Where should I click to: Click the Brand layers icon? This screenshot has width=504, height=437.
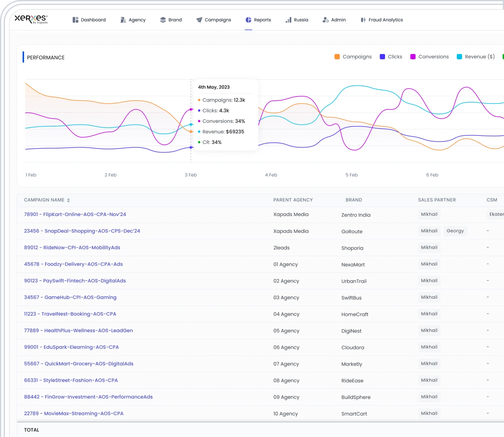[163, 20]
